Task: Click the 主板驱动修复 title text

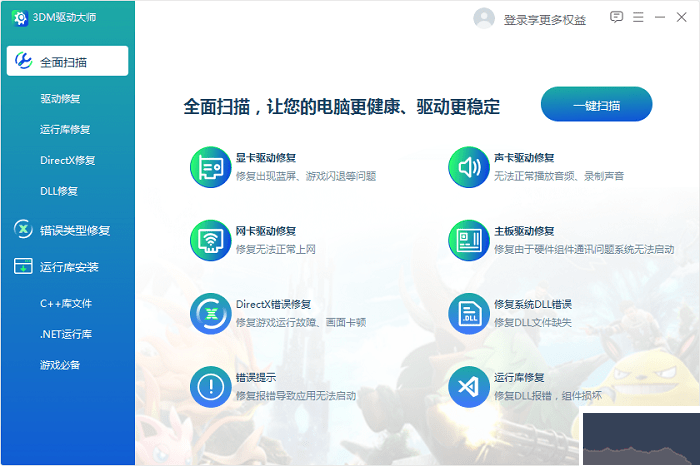Action: click(x=524, y=231)
